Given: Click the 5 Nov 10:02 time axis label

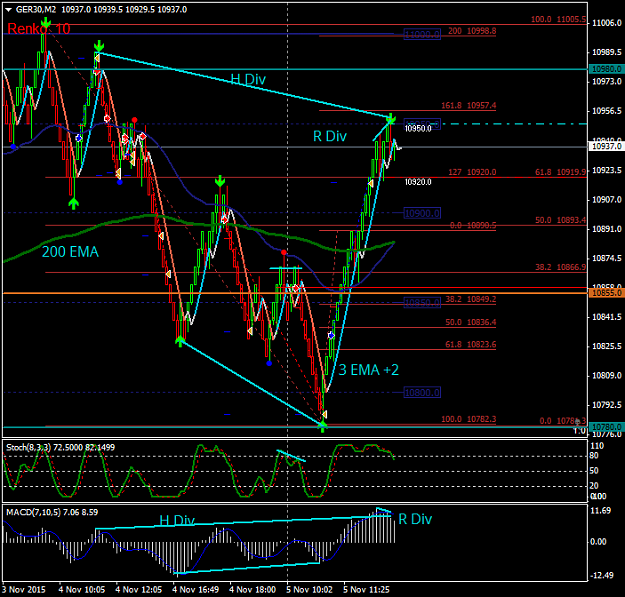Looking at the screenshot, I should (309, 590).
